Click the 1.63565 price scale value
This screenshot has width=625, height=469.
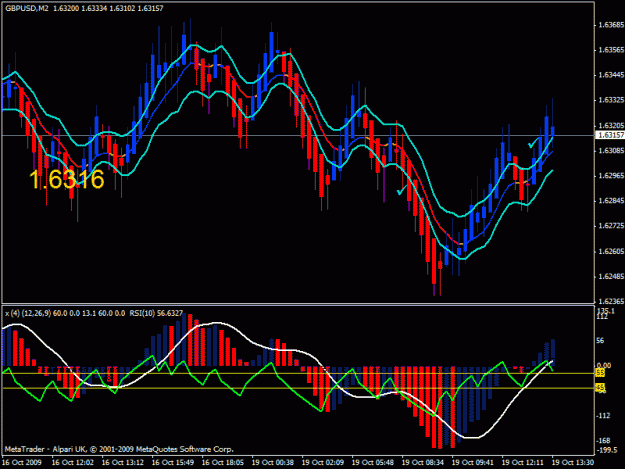tap(611, 50)
